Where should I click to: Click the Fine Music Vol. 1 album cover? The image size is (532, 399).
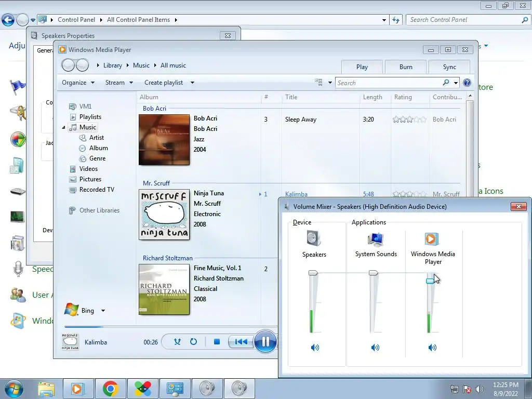click(164, 289)
